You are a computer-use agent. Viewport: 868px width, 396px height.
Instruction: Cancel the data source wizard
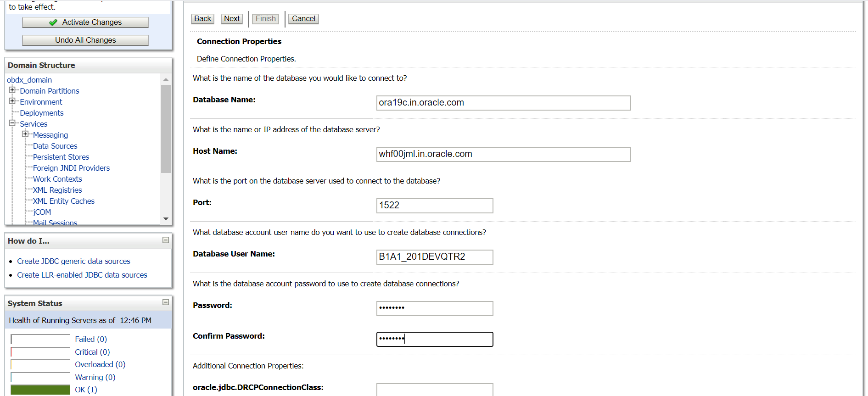click(303, 19)
